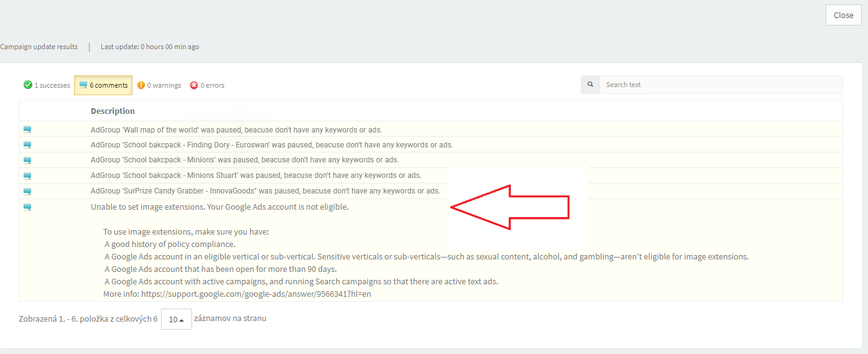
Task: Click comment icon for 'Finding Dory - Euroswan' row
Action: [x=27, y=145]
